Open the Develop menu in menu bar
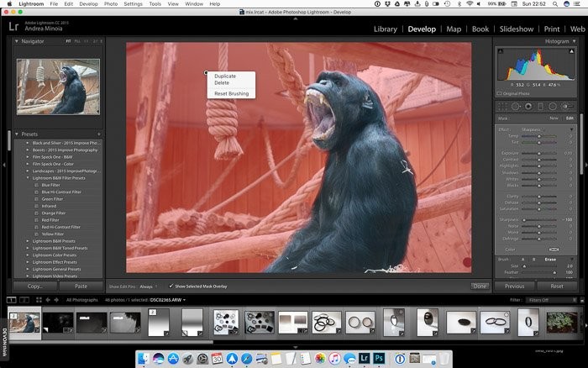588x368 pixels. click(88, 3)
